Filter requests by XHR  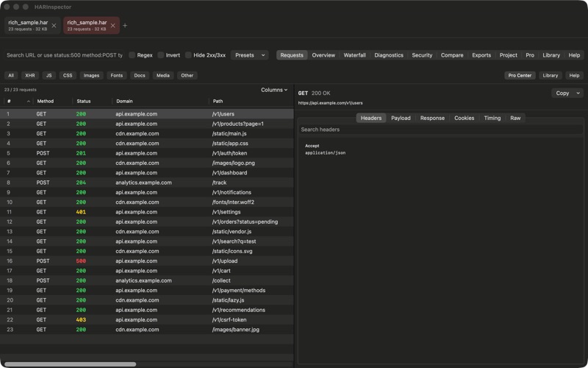click(30, 76)
